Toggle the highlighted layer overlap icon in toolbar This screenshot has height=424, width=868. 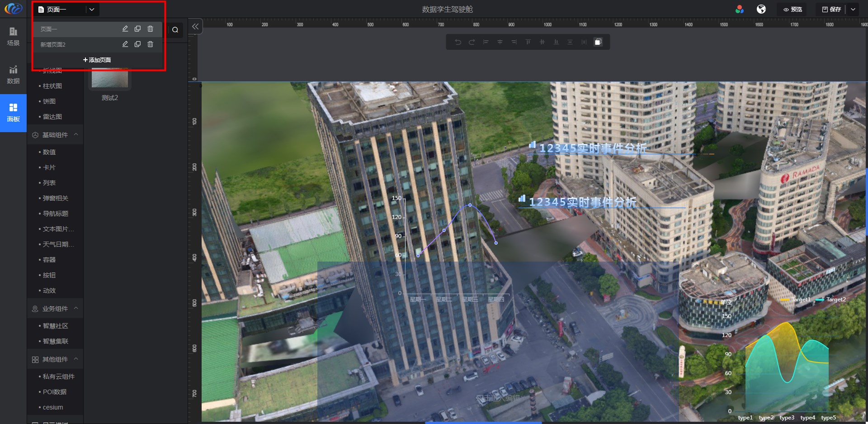(x=598, y=42)
